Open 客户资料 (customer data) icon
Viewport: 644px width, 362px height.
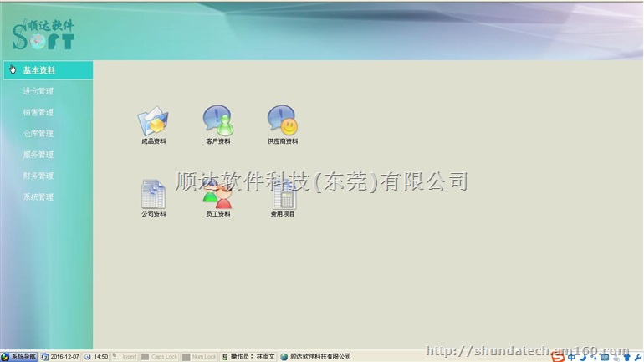click(x=218, y=122)
